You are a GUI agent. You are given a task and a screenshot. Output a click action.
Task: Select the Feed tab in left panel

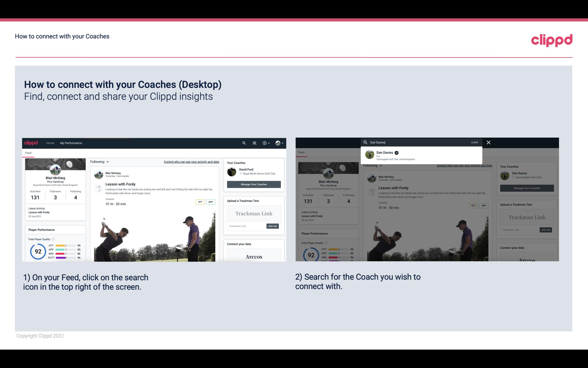point(28,153)
